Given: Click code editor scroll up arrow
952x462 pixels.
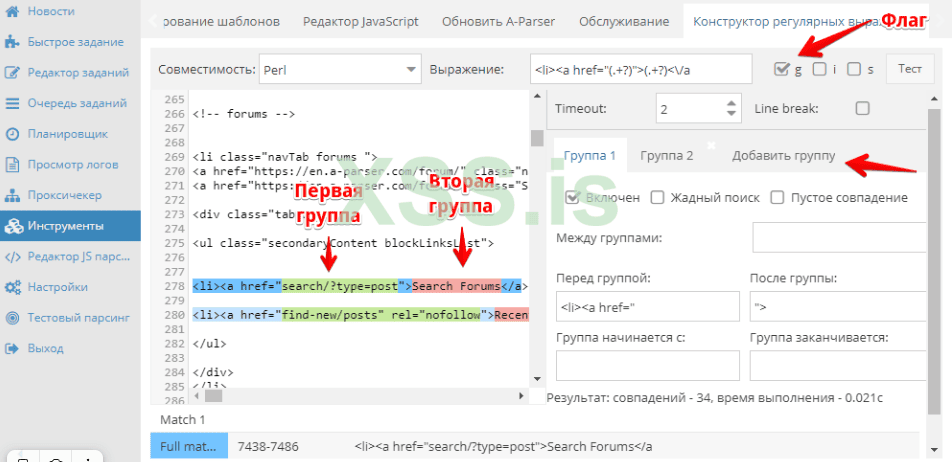Looking at the screenshot, I should tap(537, 96).
